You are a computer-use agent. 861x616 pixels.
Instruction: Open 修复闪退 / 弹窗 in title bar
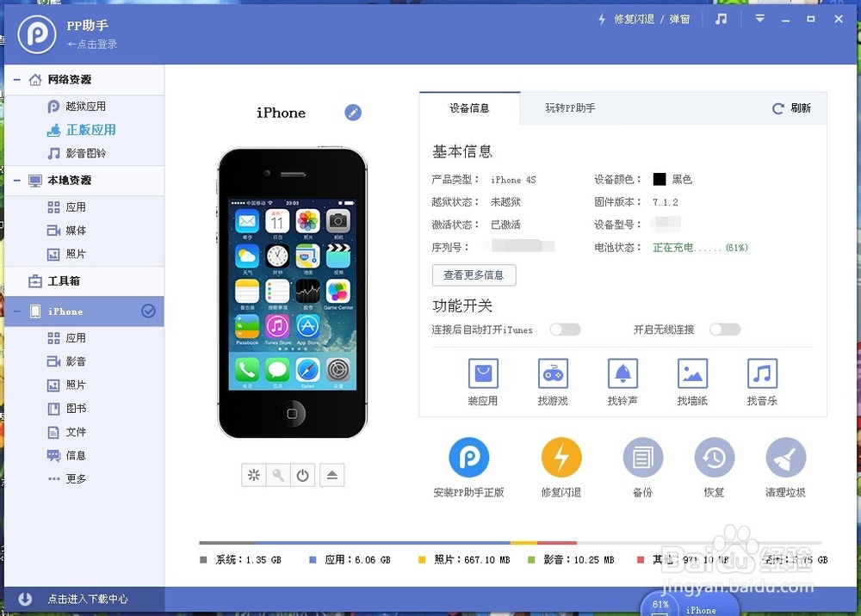coord(644,19)
